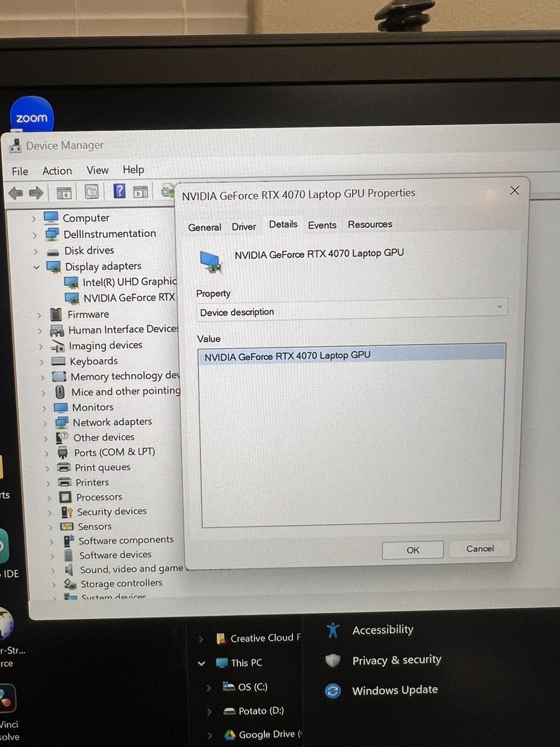
Task: Click the Forward arrow in Device Manager toolbar
Action: [36, 193]
